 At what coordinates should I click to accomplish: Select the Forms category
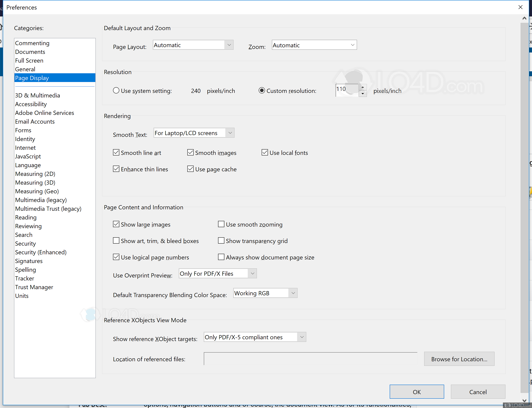point(23,130)
